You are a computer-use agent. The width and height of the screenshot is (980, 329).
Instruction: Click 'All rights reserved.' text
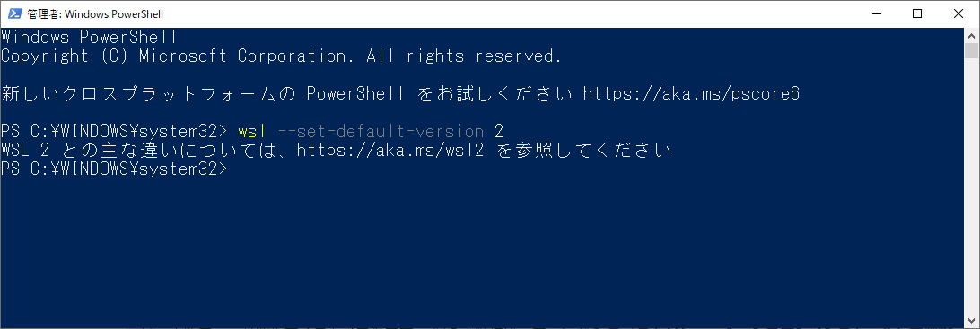464,56
